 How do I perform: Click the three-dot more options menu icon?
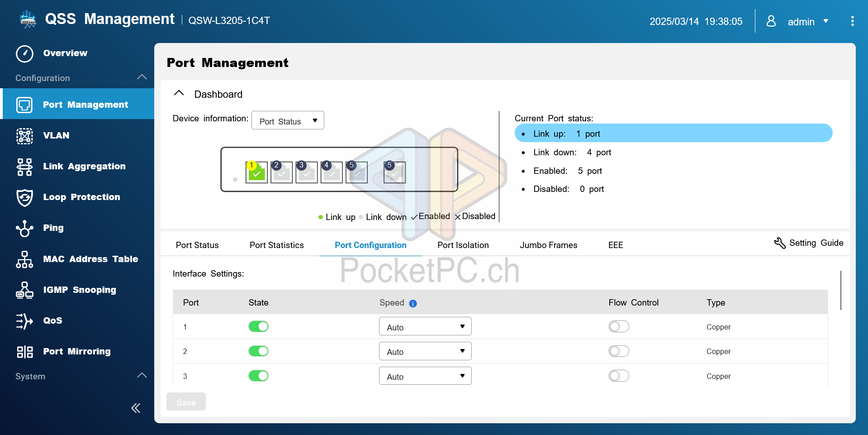pyautogui.click(x=852, y=21)
